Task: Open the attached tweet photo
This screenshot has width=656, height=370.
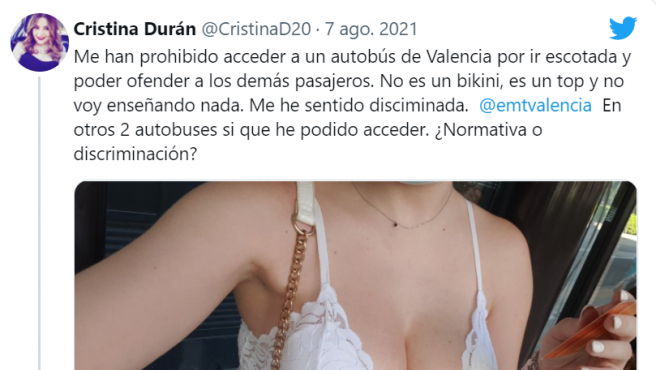Action: pos(356,275)
